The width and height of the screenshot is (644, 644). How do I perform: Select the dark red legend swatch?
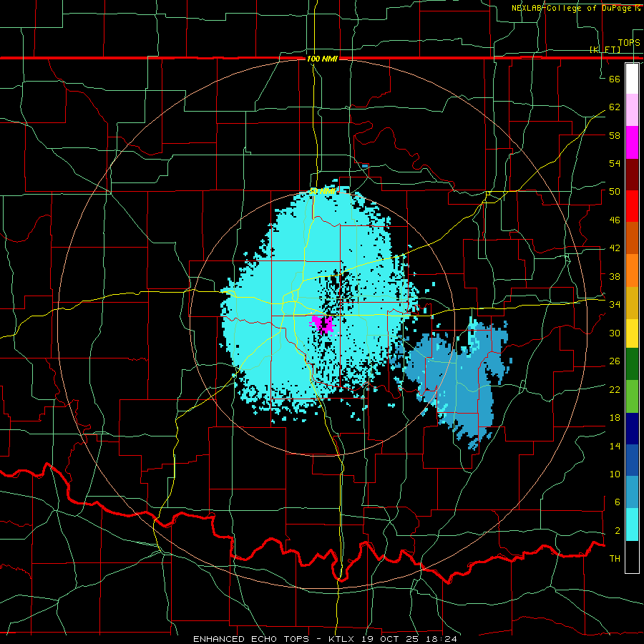point(632,175)
